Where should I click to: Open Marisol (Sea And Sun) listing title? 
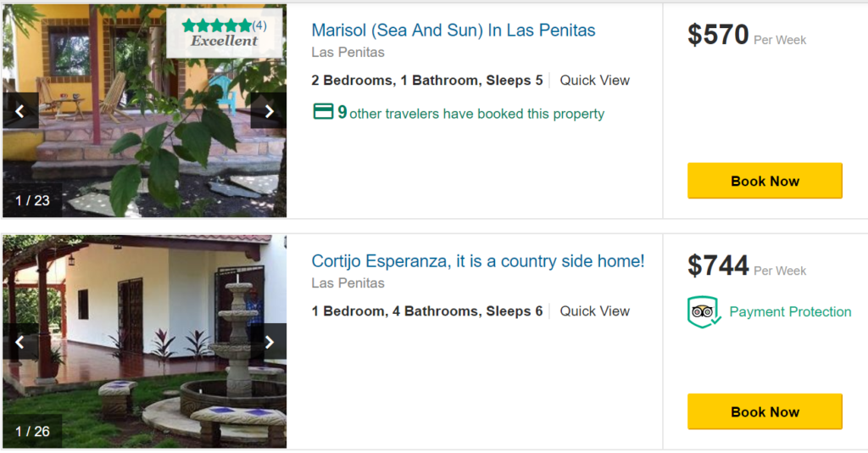453,31
